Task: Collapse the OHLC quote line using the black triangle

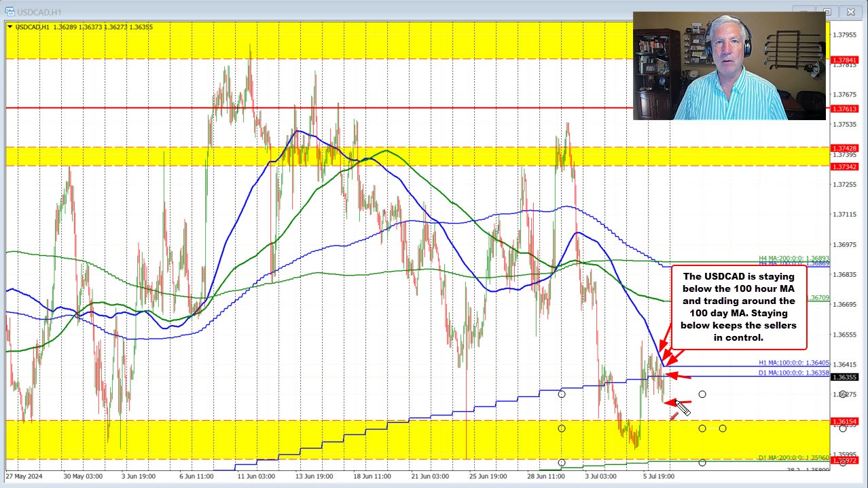Action: (x=10, y=26)
